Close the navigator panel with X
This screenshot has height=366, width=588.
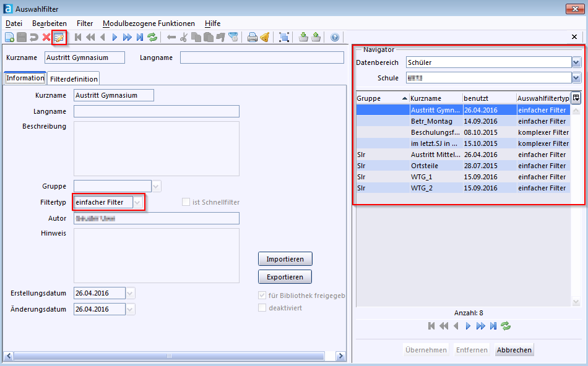pyautogui.click(x=574, y=36)
